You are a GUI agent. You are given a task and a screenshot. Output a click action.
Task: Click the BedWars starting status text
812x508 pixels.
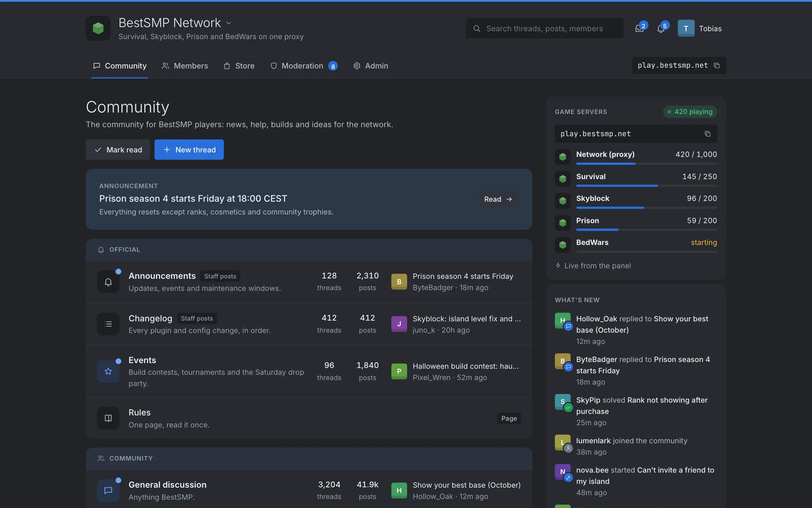(704, 242)
